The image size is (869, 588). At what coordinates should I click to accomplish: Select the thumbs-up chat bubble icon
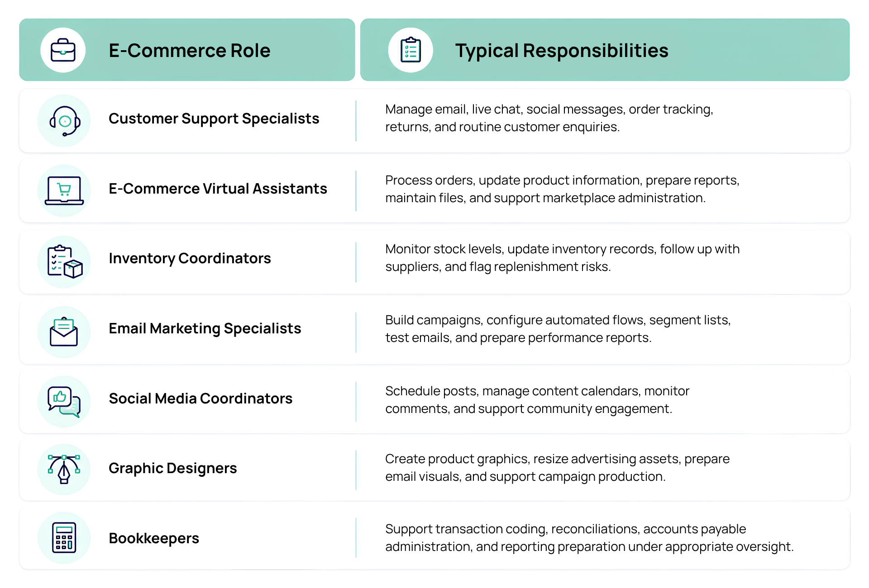click(x=64, y=402)
